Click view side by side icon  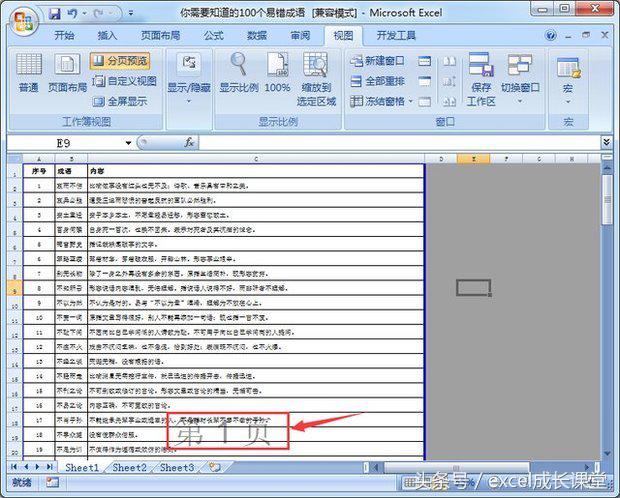[x=449, y=61]
